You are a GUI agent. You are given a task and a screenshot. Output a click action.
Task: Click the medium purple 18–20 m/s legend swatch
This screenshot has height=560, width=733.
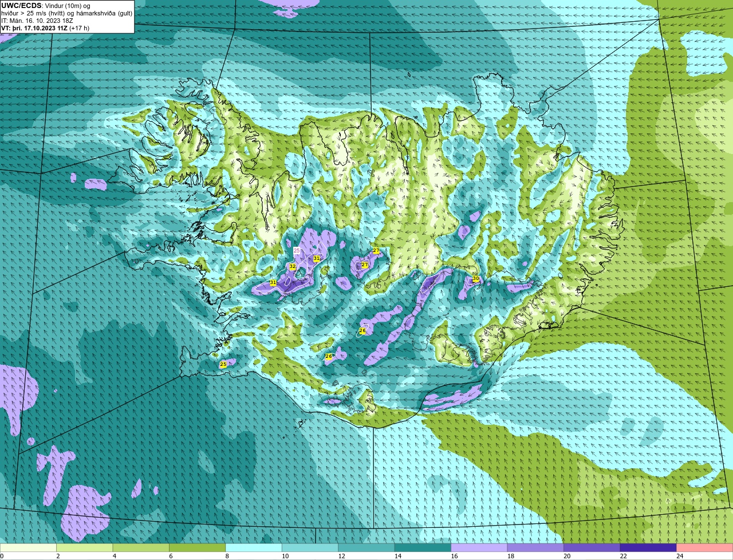pos(535,547)
